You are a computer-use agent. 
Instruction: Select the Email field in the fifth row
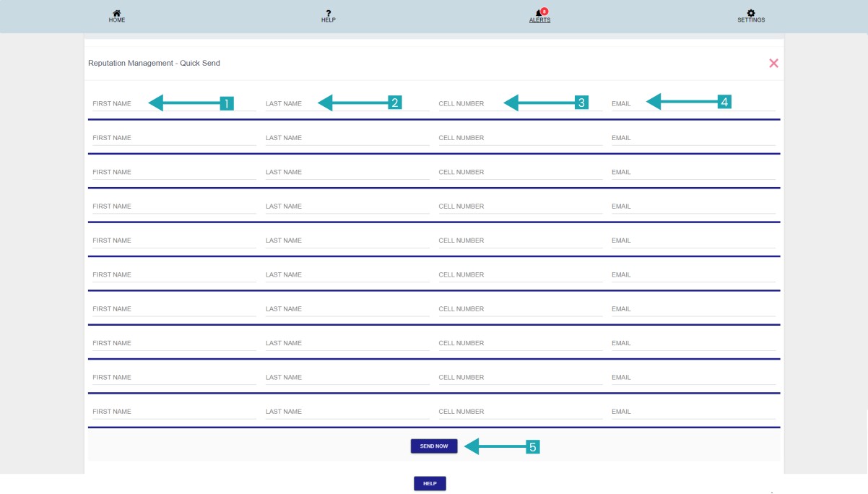693,240
